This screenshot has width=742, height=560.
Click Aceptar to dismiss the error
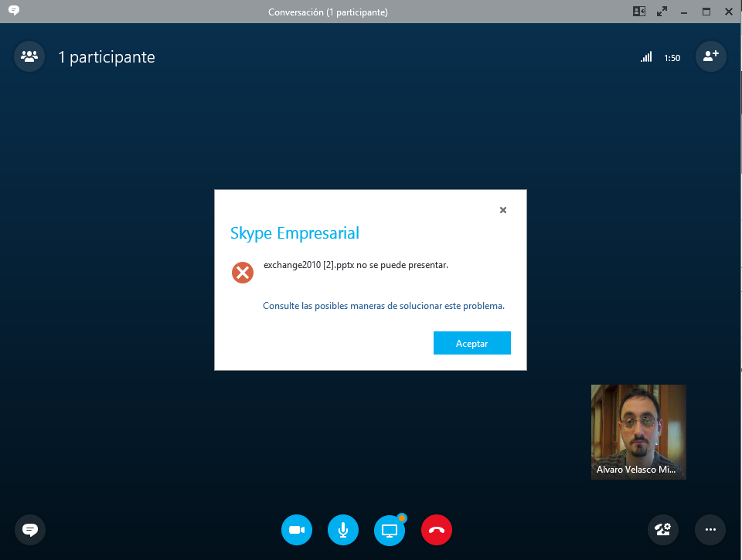pos(471,343)
